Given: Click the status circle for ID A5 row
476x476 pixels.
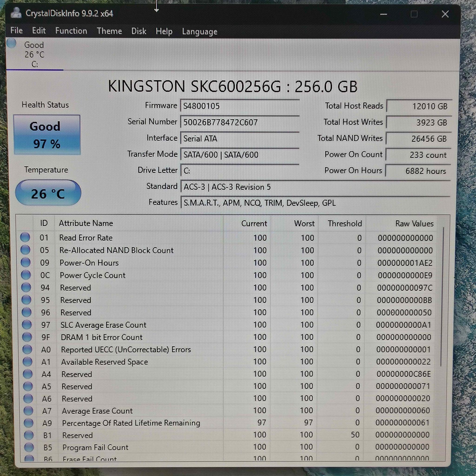Looking at the screenshot, I should (28, 386).
